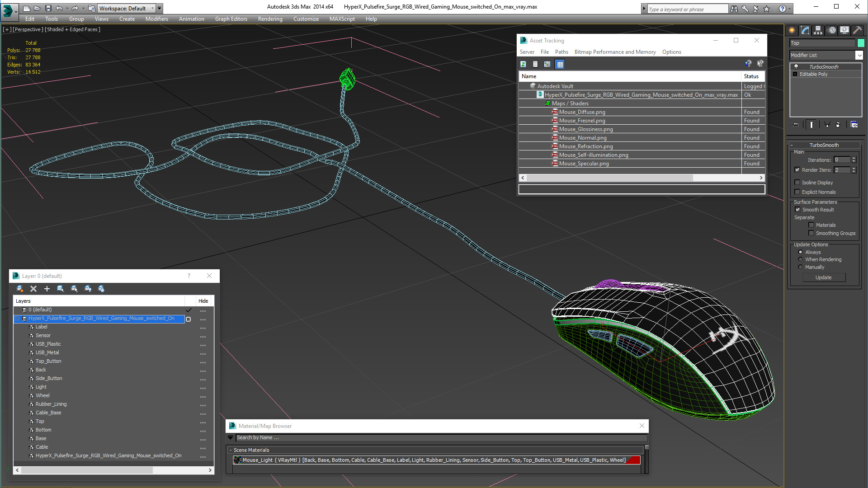Collapse the TurboSmooth rollout header
The image size is (868, 488).
click(x=824, y=145)
